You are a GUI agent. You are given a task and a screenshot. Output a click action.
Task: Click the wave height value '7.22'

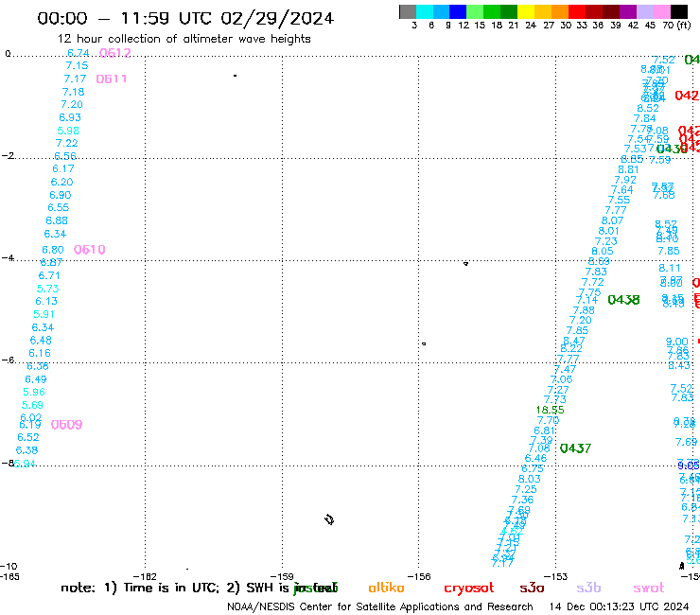[66, 143]
